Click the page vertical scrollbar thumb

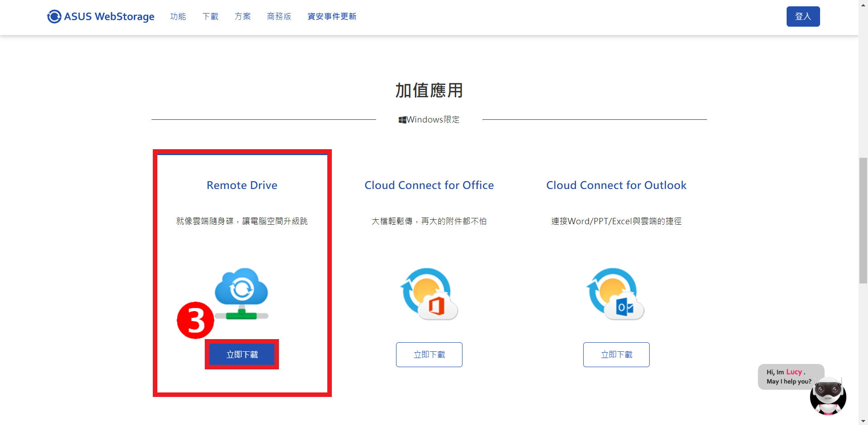pyautogui.click(x=863, y=220)
